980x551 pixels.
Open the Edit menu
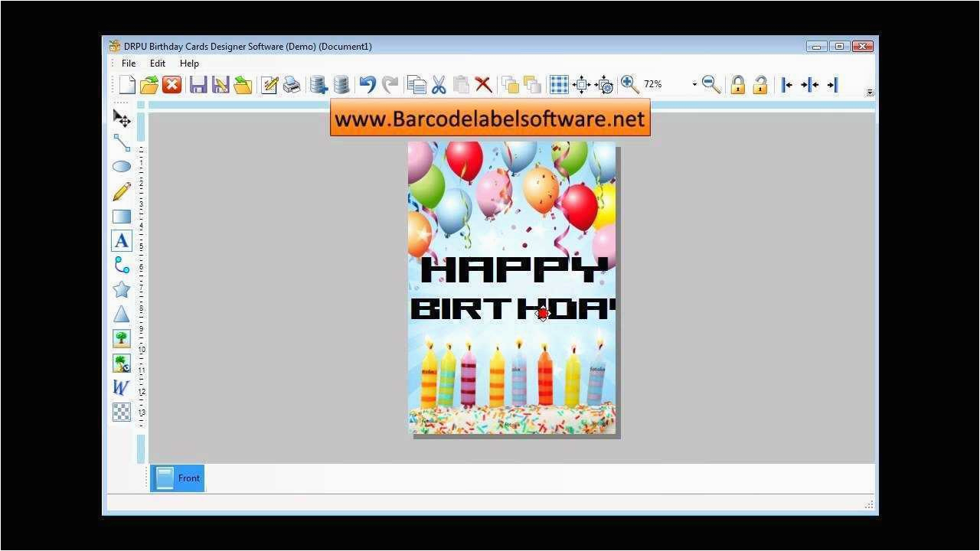158,64
